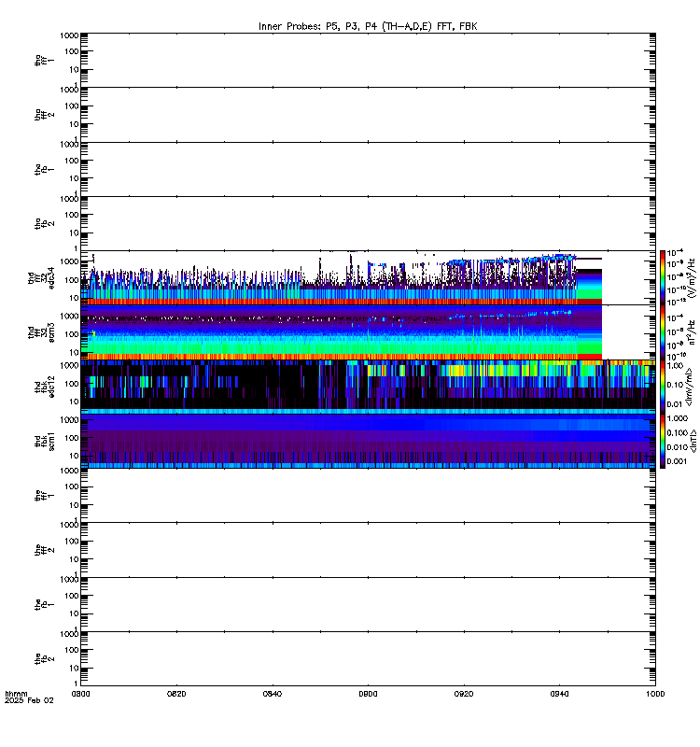Click the "thd fbk scm1" axis label
The image size is (700, 747).
pos(44,441)
